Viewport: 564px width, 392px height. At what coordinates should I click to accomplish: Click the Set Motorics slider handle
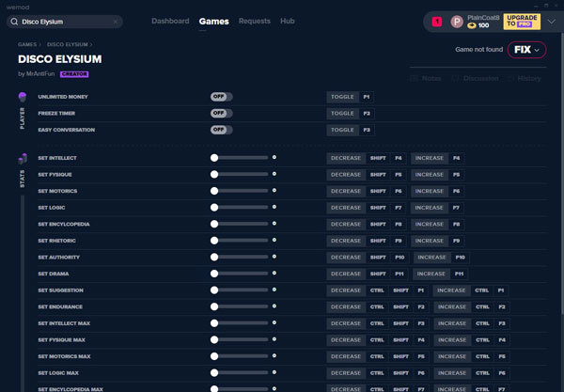tap(214, 191)
